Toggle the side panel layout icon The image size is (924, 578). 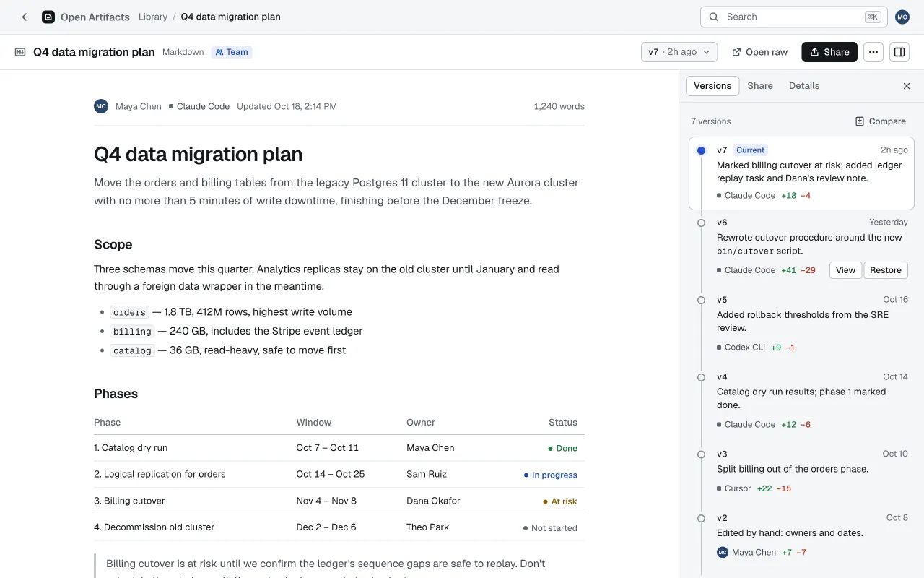coord(899,52)
